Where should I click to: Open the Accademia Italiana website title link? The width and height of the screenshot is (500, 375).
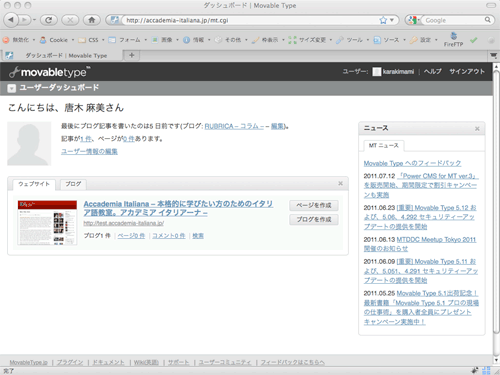tap(178, 208)
